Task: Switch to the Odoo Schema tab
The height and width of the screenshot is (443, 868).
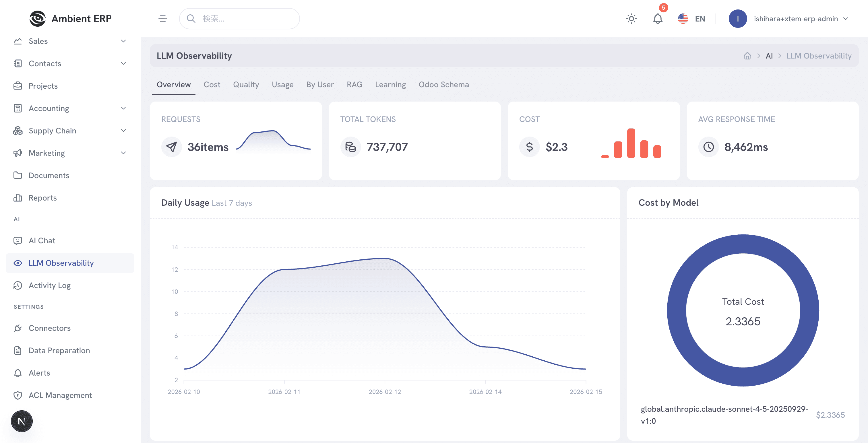Action: tap(443, 85)
